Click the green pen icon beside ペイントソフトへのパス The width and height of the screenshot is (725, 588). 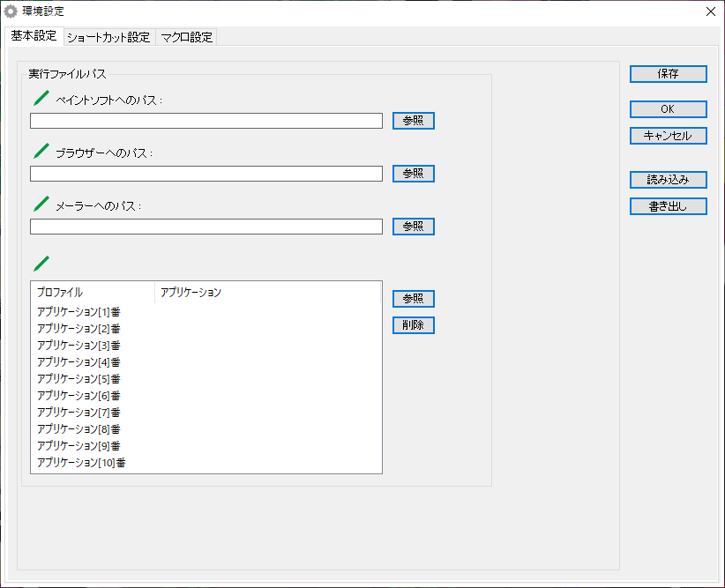click(41, 98)
